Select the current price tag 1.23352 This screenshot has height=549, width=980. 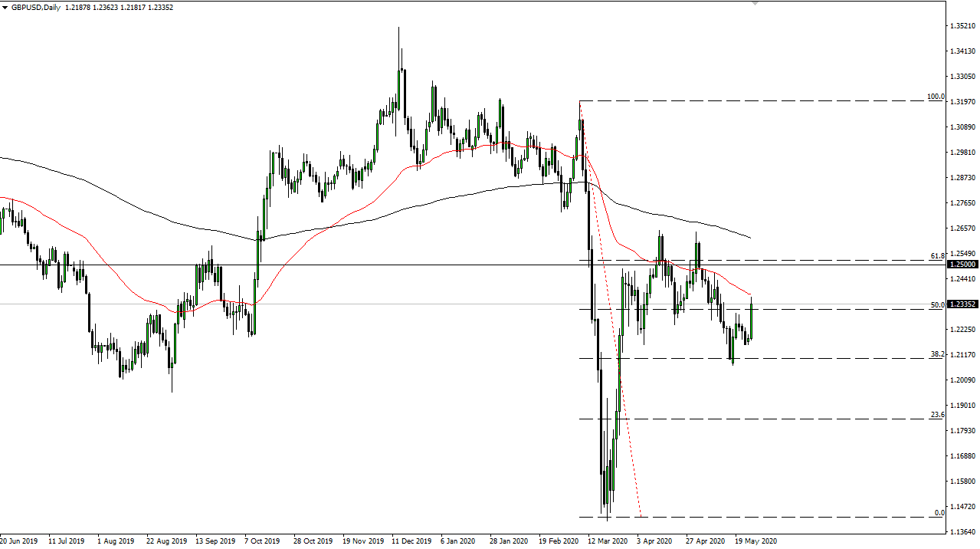962,304
